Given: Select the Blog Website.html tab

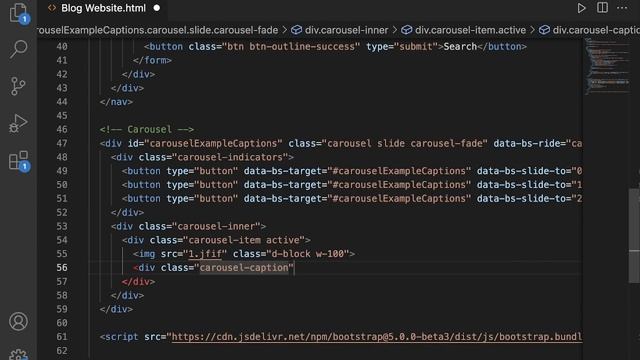Looking at the screenshot, I should (x=103, y=8).
